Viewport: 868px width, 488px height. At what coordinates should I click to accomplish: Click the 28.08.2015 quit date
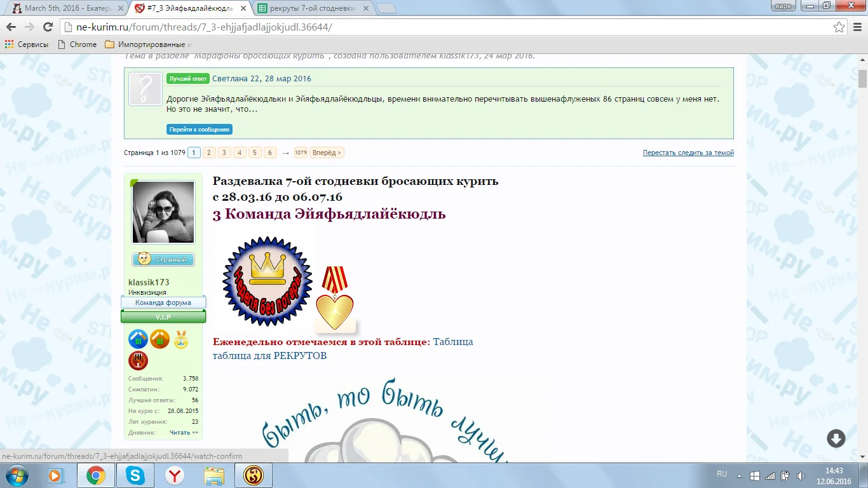pyautogui.click(x=183, y=411)
